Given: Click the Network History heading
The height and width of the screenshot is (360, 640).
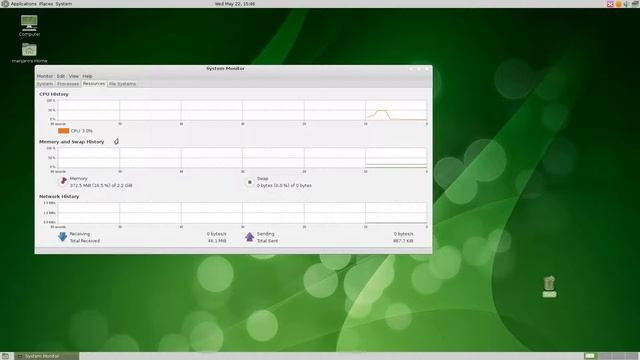Looking at the screenshot, I should 59,196.
